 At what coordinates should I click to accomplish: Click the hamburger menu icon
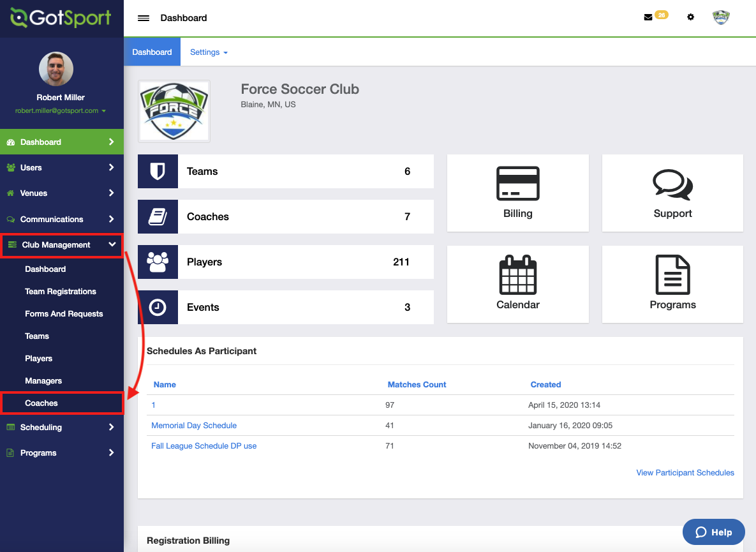(x=143, y=18)
